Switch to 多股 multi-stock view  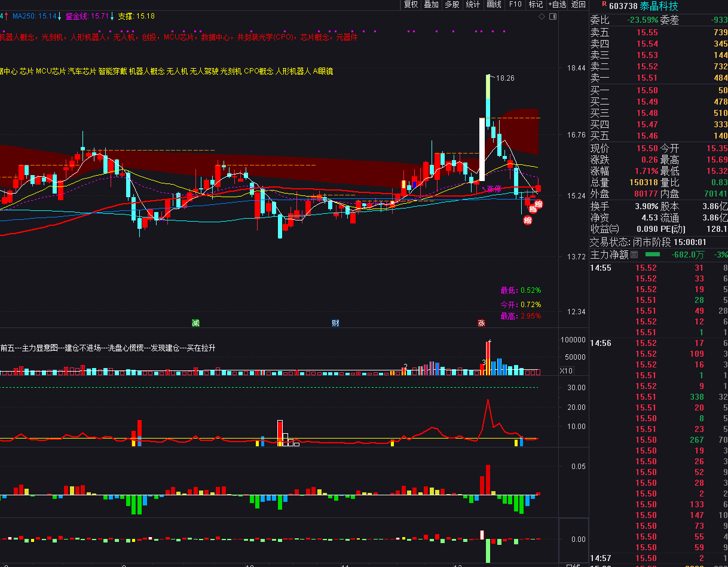tap(452, 5)
